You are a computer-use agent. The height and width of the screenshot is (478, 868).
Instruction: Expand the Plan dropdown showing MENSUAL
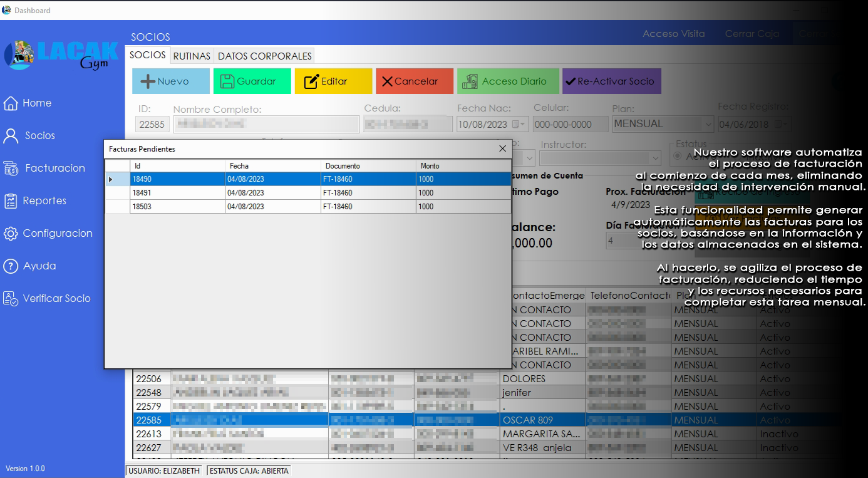pyautogui.click(x=707, y=124)
